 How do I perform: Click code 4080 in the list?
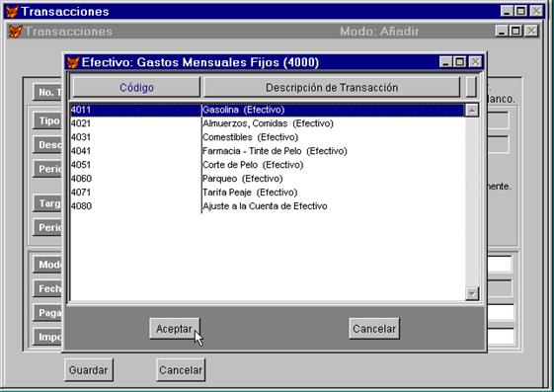81,206
